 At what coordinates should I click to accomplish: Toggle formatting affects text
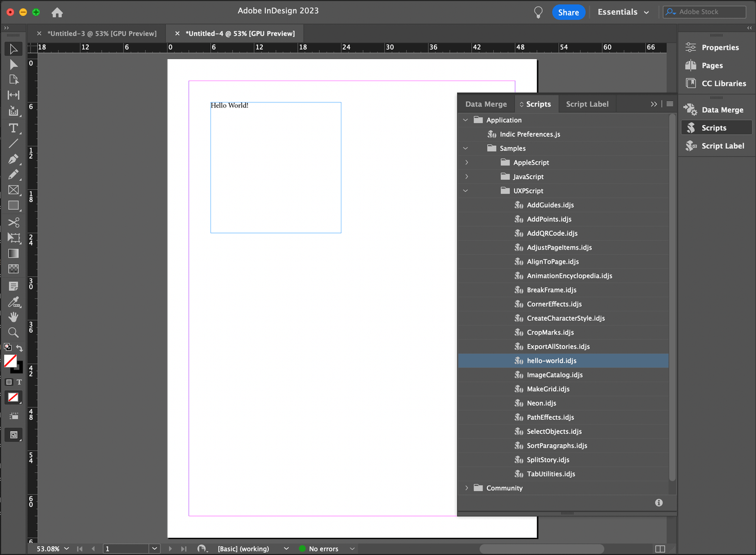(19, 382)
